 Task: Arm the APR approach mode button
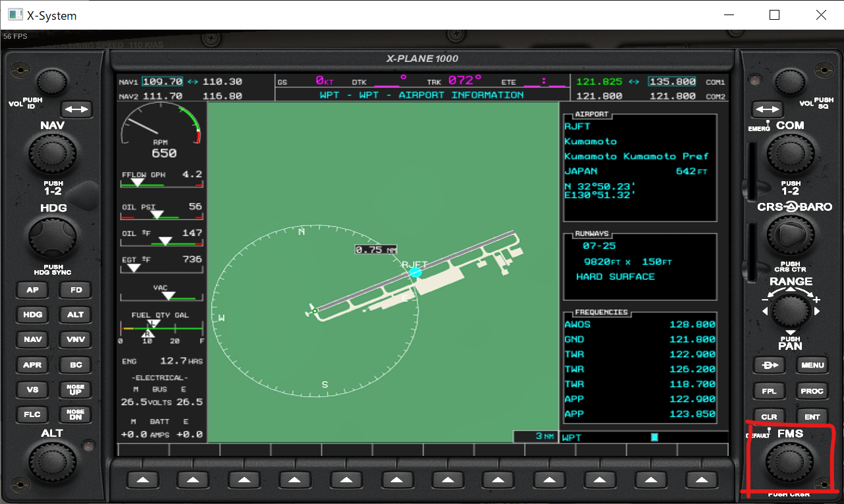[x=32, y=365]
